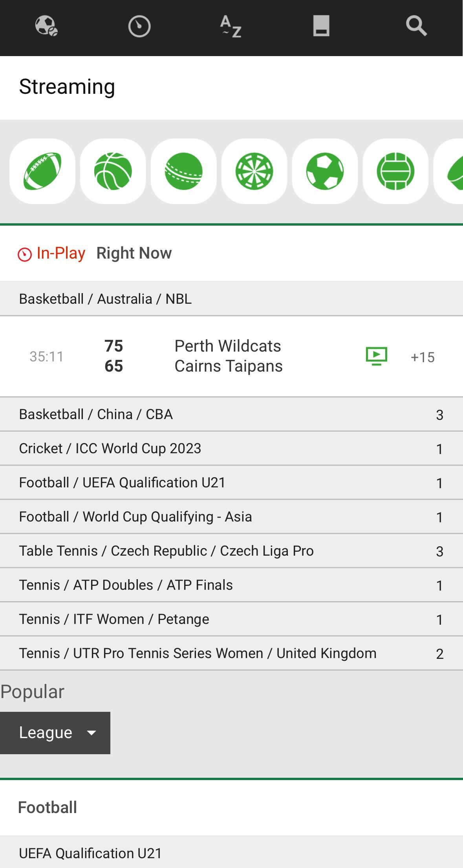
Task: Click the In-Play tab label
Action: (60, 253)
